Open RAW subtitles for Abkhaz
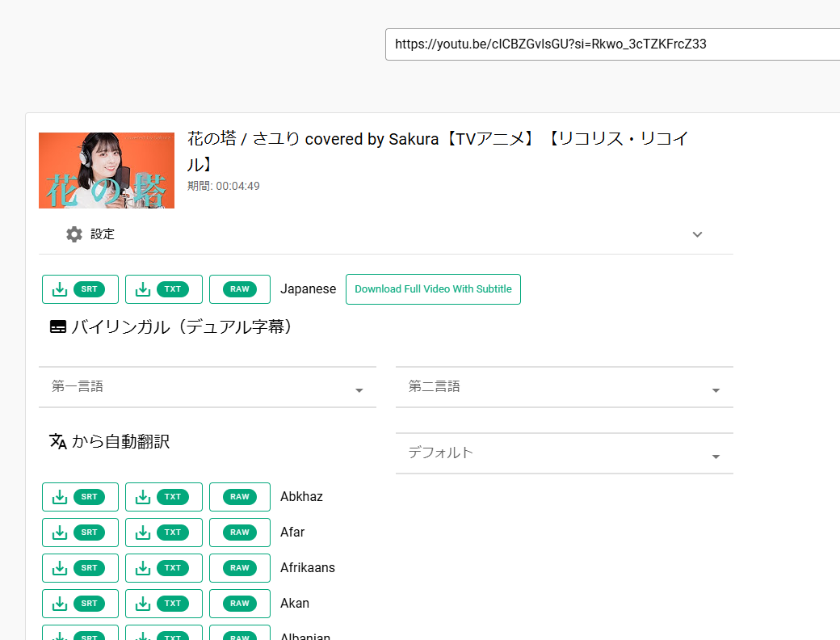Screen dimensions: 840x640 (239, 497)
